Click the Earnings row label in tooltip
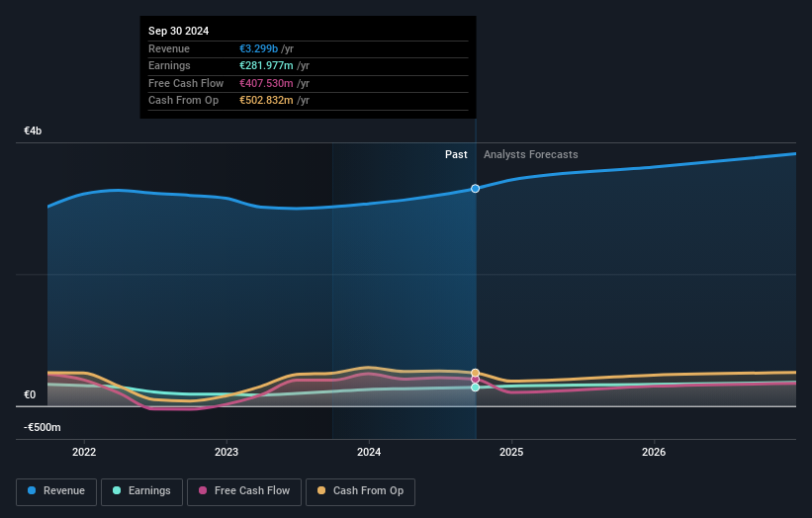The height and width of the screenshot is (518, 812). pos(169,65)
